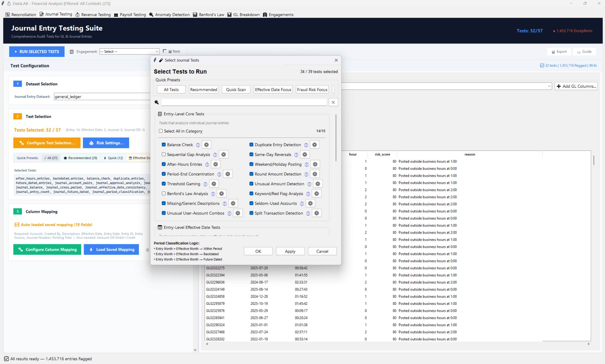The width and height of the screenshot is (605, 364).
Task: Click the info icon beside After-Hours Entries
Action: point(207,164)
